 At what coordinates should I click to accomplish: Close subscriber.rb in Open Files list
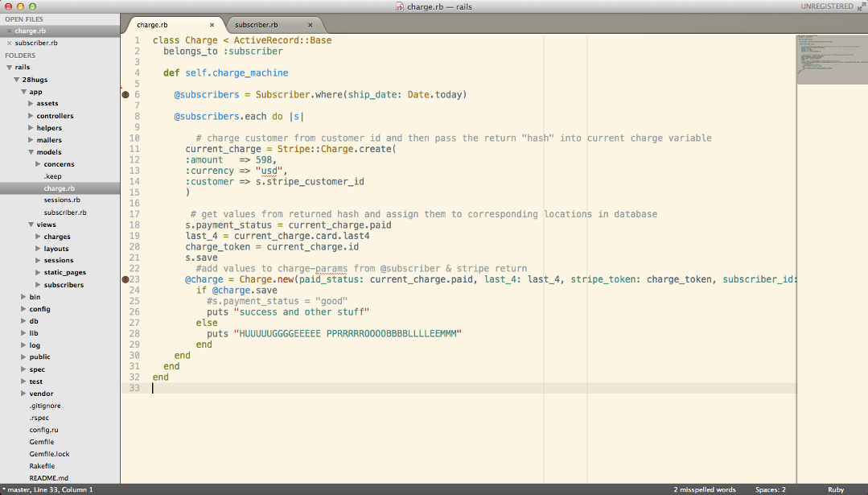[x=10, y=43]
